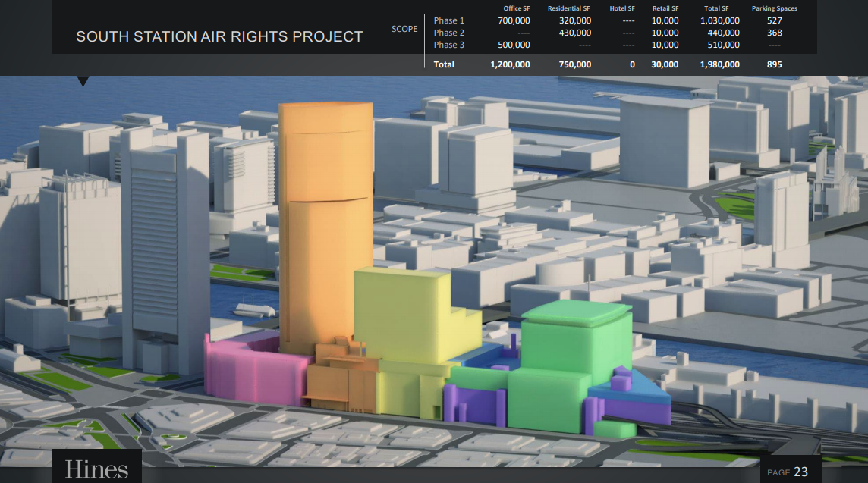Click the downward triangle marker below the title
This screenshot has width=868, height=483.
coord(83,81)
